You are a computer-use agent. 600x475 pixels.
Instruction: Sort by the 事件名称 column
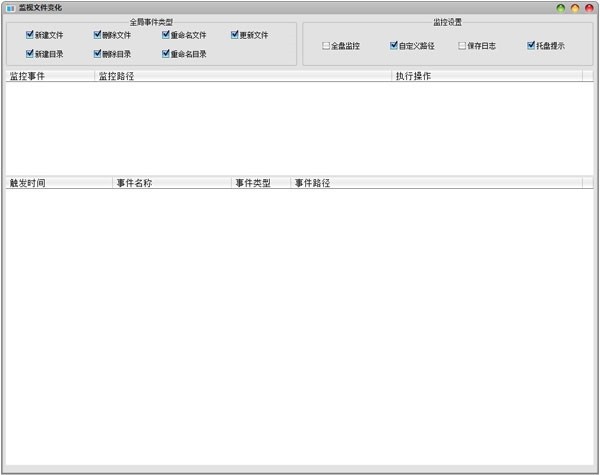pos(171,183)
